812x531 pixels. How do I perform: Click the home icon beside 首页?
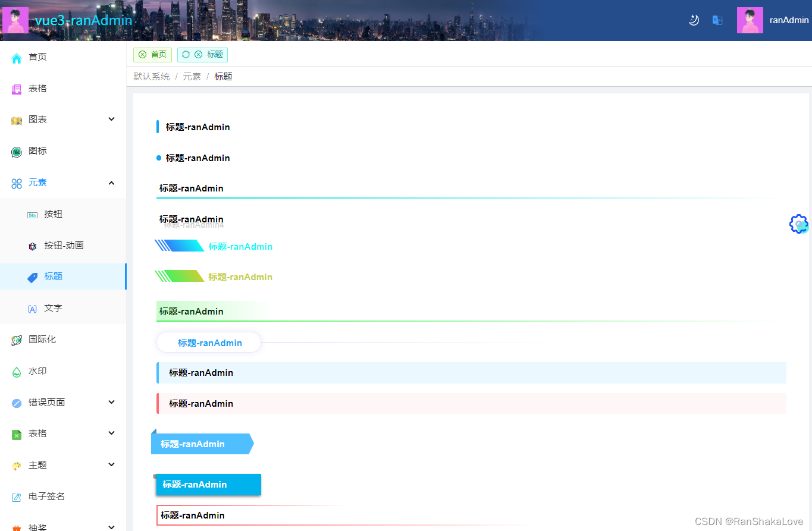[17, 58]
